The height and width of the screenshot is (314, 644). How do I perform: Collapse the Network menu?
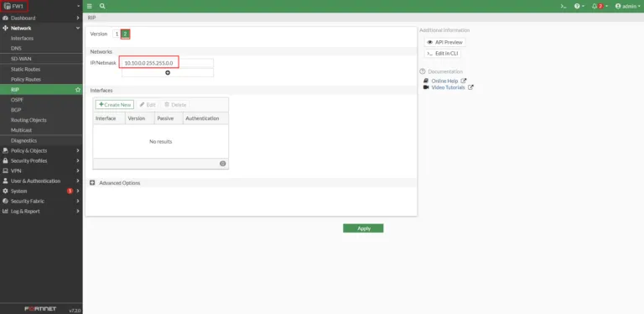tap(41, 28)
